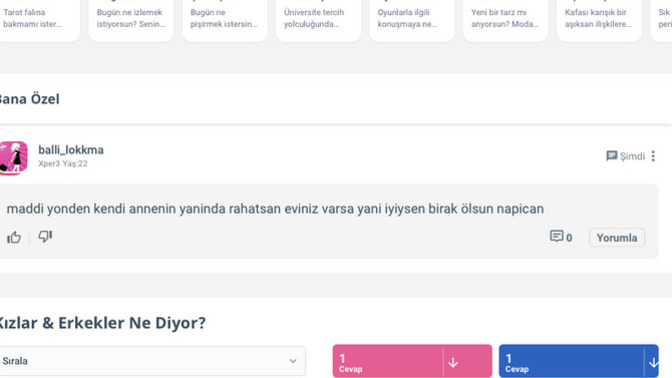Like balli_lokkma's answer with thumbs up
The width and height of the screenshot is (672, 378).
(x=14, y=237)
